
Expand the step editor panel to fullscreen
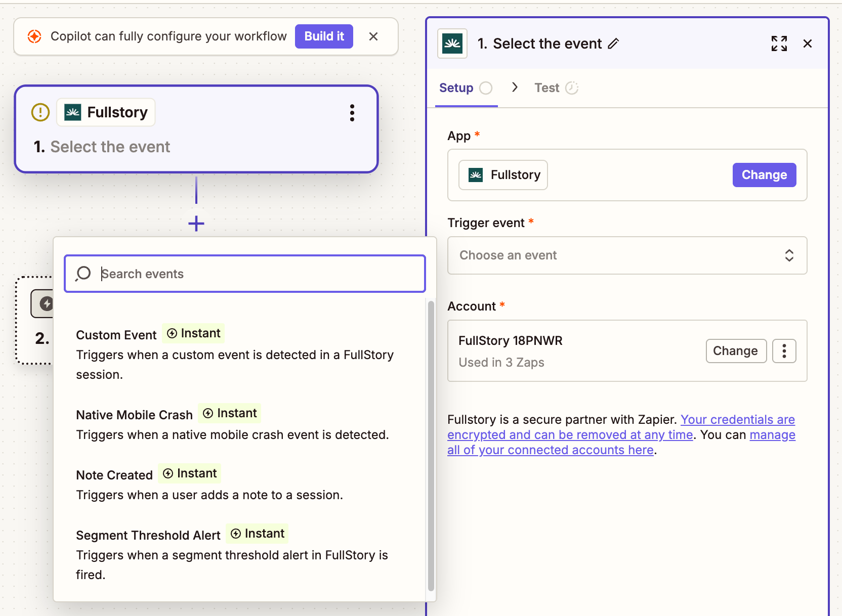[x=779, y=44]
